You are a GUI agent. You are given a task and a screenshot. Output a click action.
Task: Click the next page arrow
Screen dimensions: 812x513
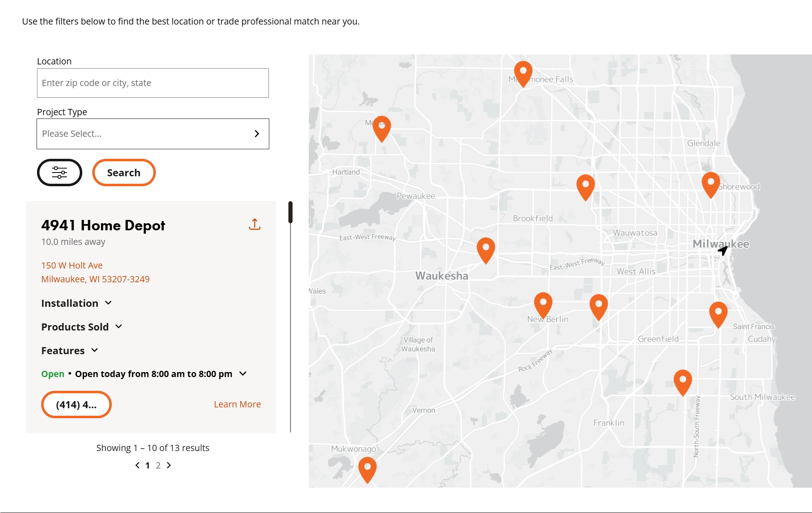169,466
